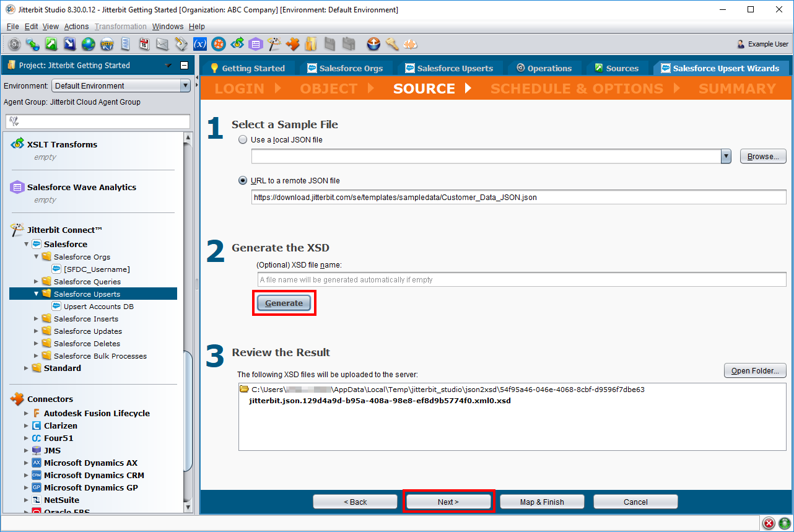Click the green status icon in bottom-right corner
Image resolution: width=794 pixels, height=532 pixels.
784,523
